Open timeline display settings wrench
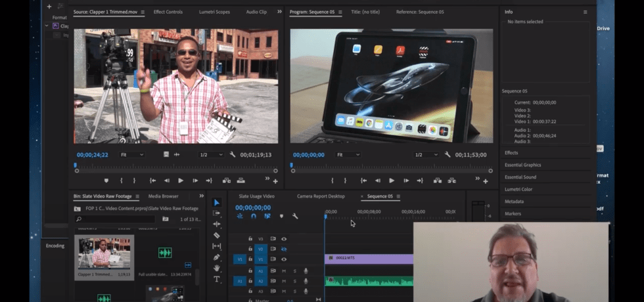 click(295, 216)
